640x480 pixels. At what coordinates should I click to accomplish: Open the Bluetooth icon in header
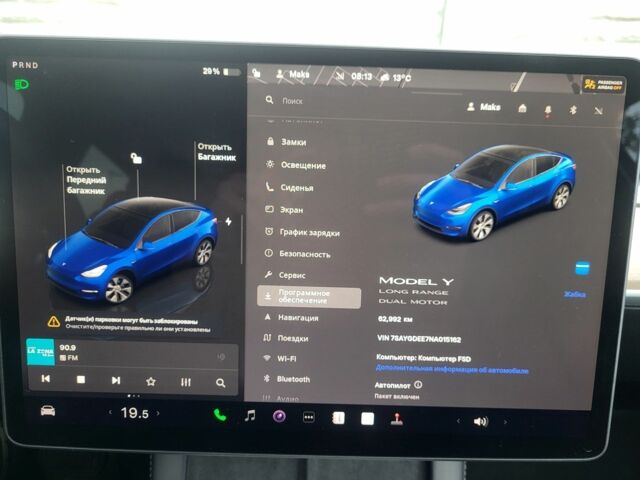click(x=574, y=108)
